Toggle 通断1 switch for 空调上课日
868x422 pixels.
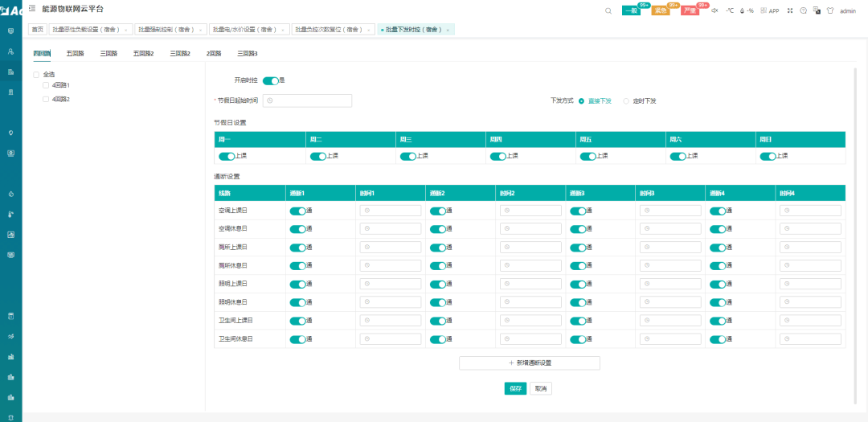pos(298,211)
